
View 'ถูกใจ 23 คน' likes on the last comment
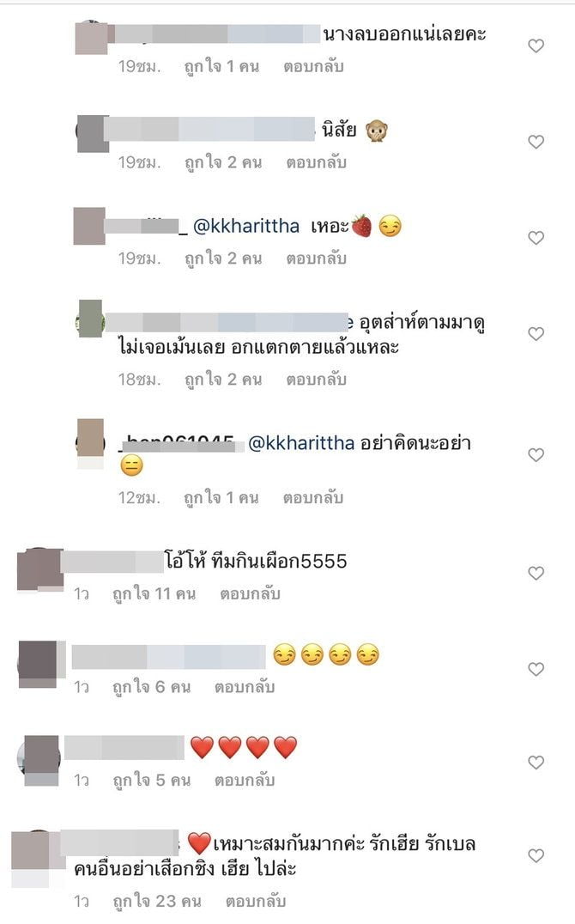(x=157, y=902)
